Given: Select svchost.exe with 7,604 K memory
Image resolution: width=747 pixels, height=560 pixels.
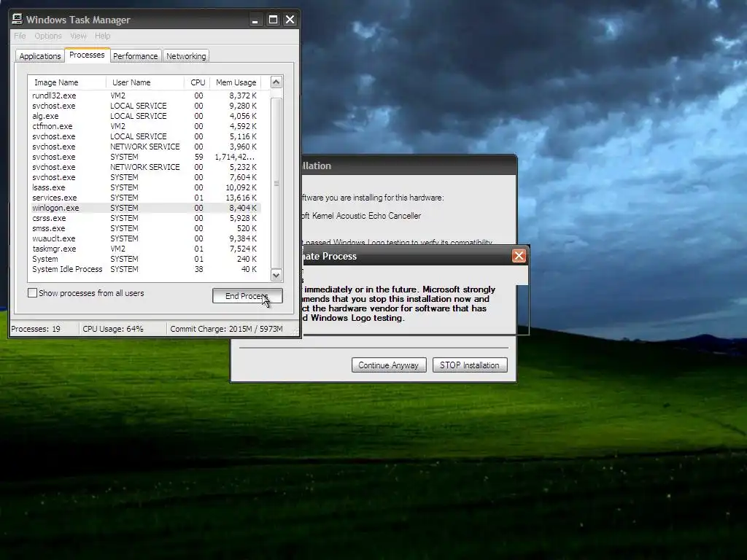Looking at the screenshot, I should tap(145, 178).
